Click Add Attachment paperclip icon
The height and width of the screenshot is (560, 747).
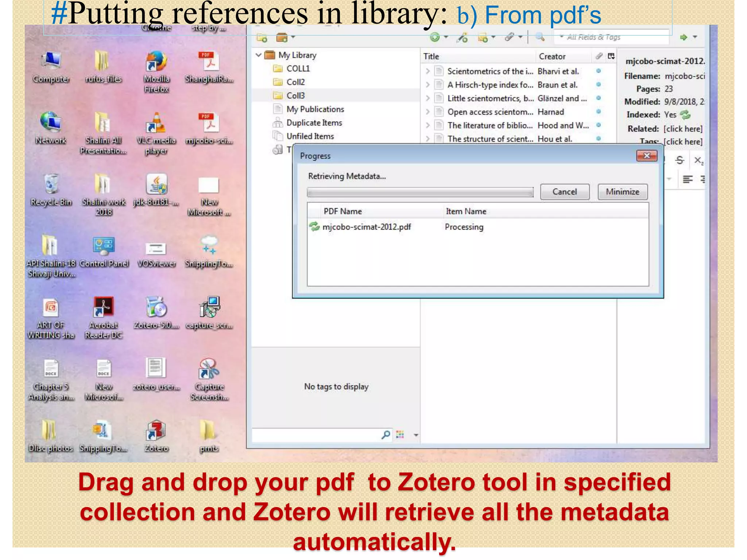[509, 37]
